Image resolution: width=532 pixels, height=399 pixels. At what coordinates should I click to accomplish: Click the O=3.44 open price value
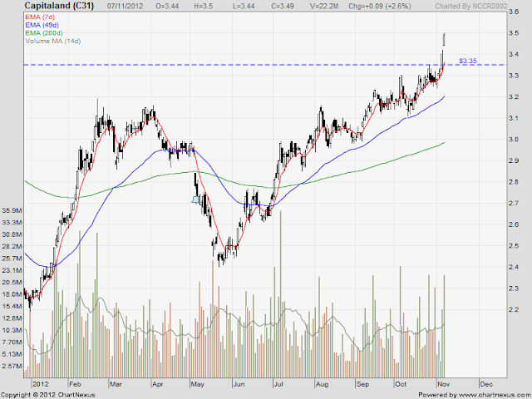167,6
